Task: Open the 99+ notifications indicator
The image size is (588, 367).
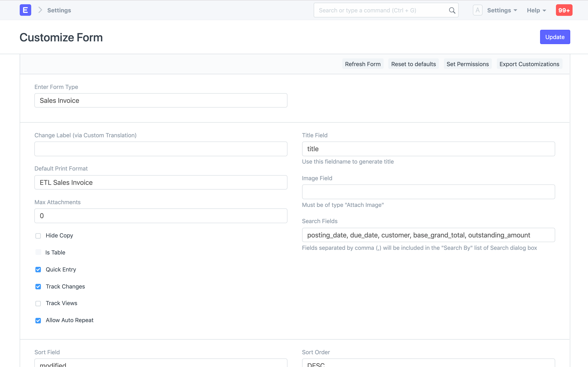Action: coord(564,10)
